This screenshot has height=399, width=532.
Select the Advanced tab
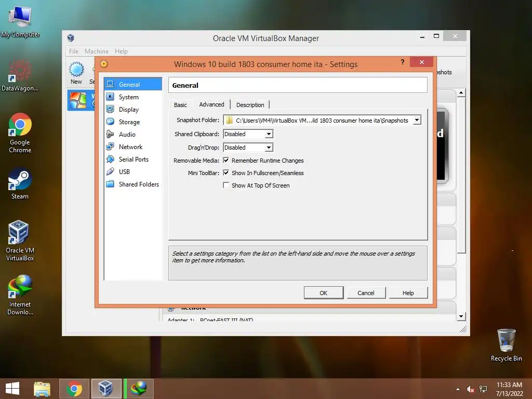tap(212, 104)
